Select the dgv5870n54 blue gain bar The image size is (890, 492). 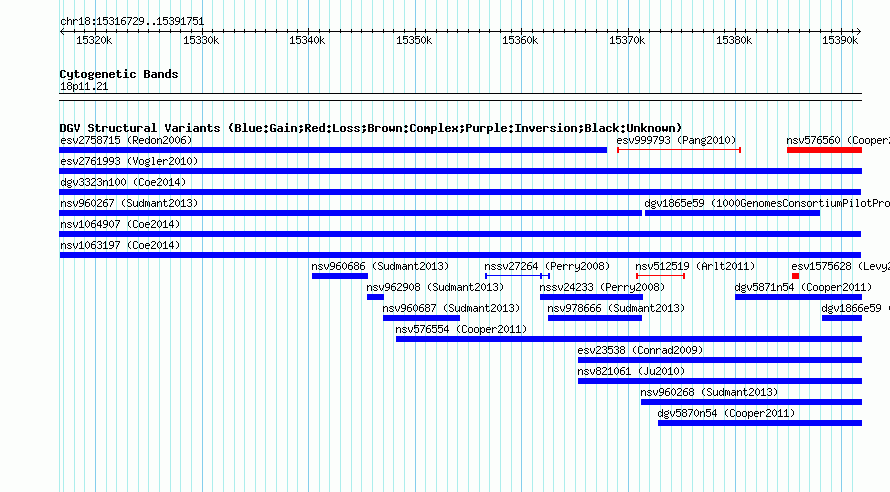coord(760,423)
